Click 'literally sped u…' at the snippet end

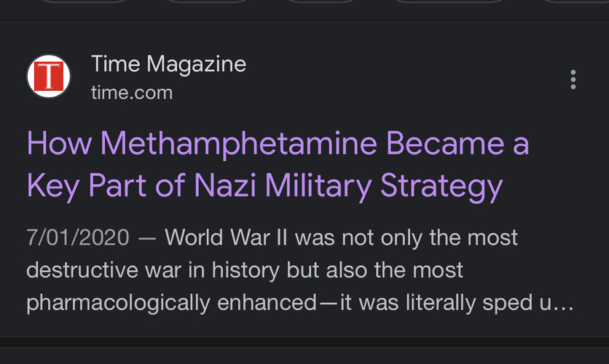pos(490,303)
